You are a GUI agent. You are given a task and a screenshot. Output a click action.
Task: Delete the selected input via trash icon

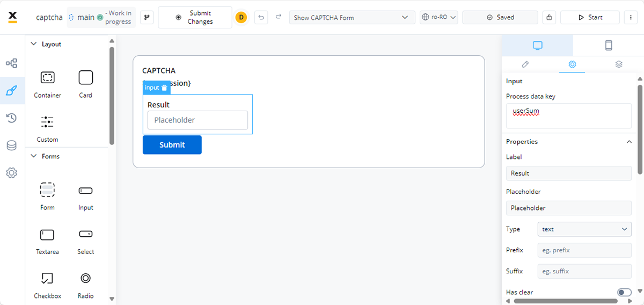click(164, 88)
